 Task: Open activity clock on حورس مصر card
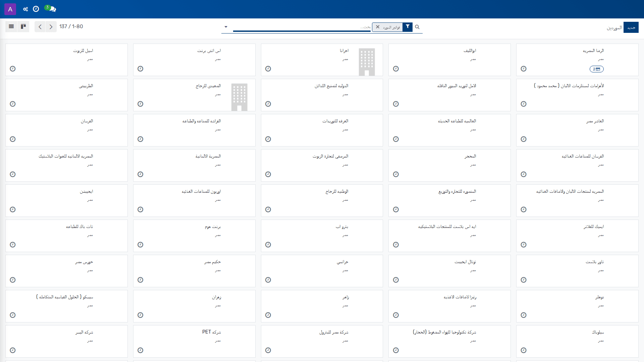tap(13, 280)
